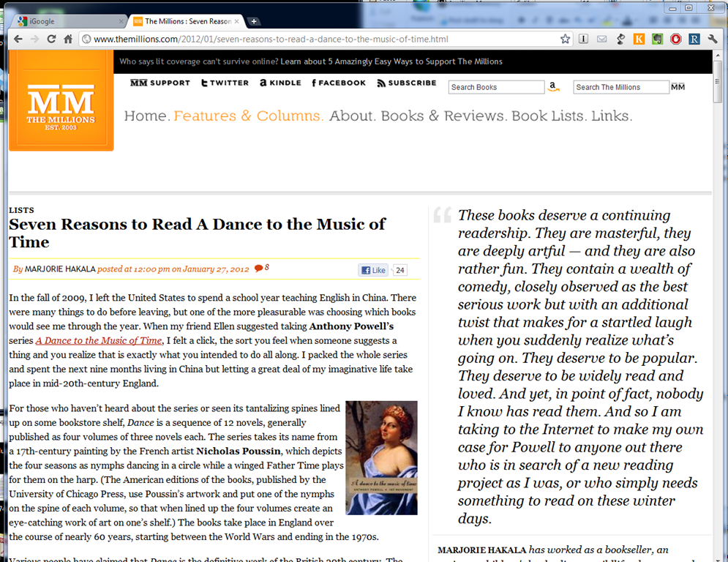The height and width of the screenshot is (562, 728).
Task: Open Features & Columns navigation menu
Action: click(x=248, y=116)
